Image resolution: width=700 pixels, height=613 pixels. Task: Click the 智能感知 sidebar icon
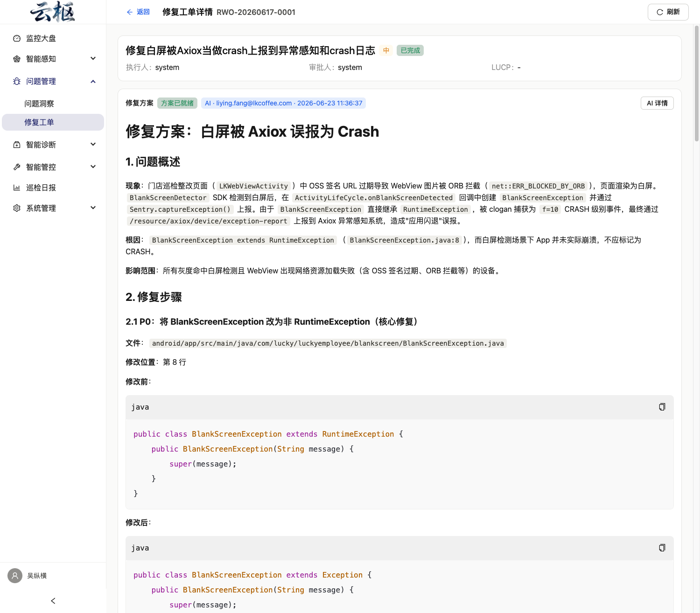(x=17, y=59)
